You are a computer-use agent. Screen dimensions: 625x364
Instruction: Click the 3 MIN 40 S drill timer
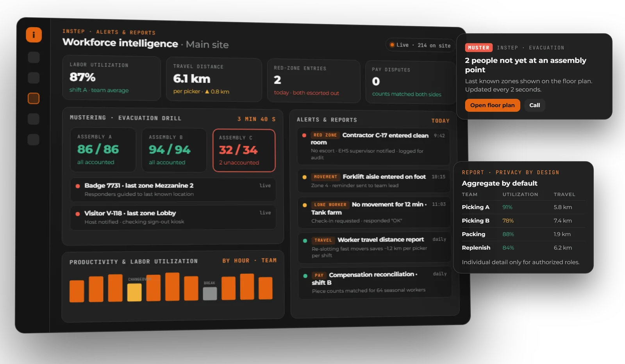pos(257,119)
